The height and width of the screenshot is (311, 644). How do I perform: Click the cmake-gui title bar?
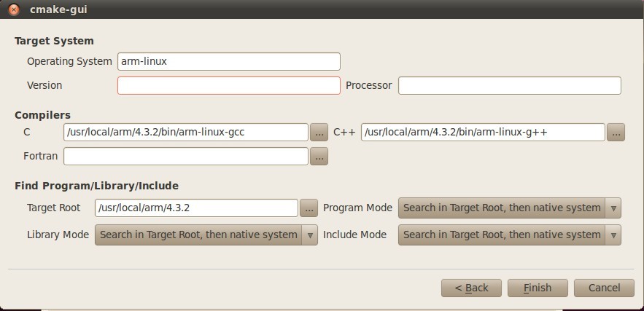click(x=322, y=9)
